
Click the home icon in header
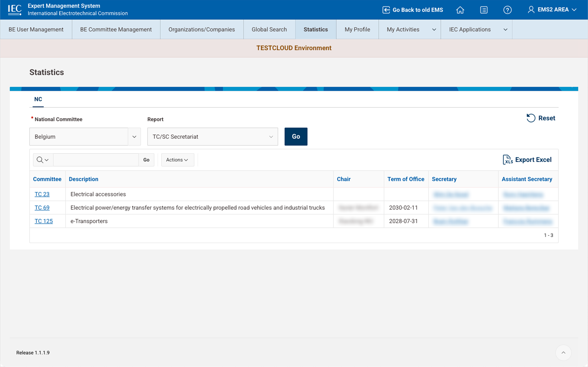click(460, 10)
